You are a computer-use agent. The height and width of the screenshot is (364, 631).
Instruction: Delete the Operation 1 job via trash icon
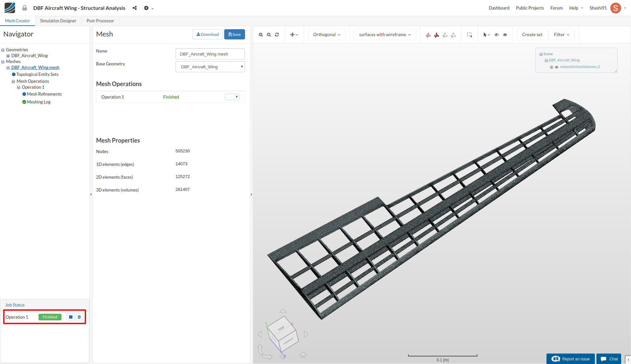click(x=79, y=317)
